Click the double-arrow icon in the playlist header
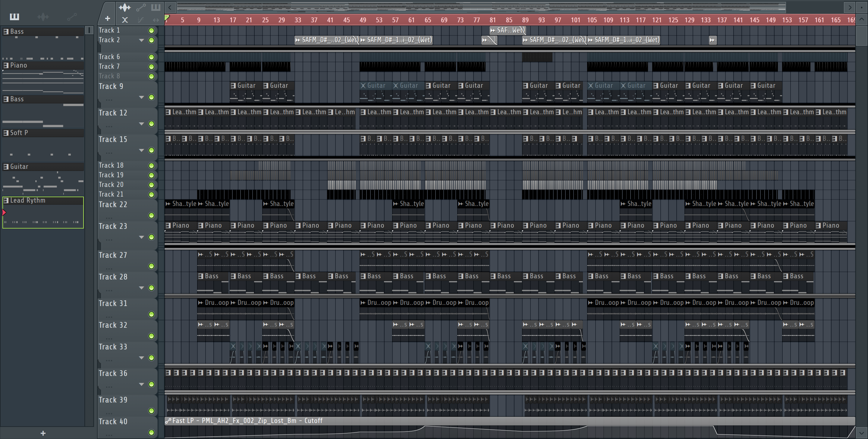 click(x=156, y=20)
